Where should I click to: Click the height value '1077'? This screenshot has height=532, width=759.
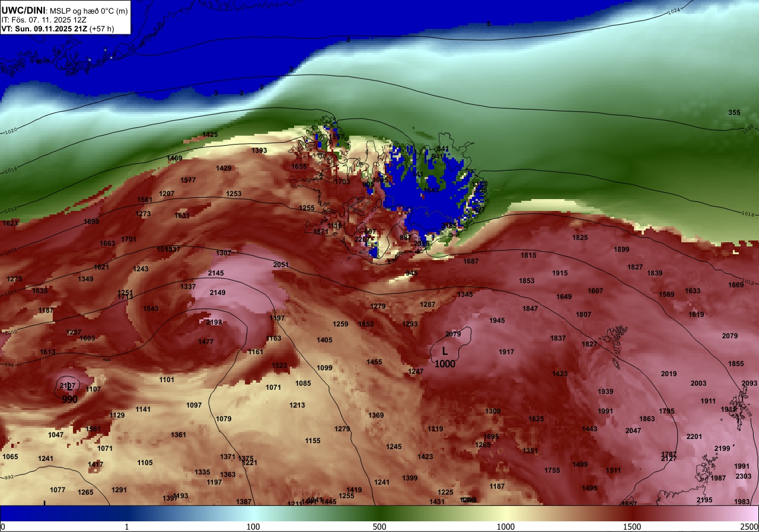(58, 490)
